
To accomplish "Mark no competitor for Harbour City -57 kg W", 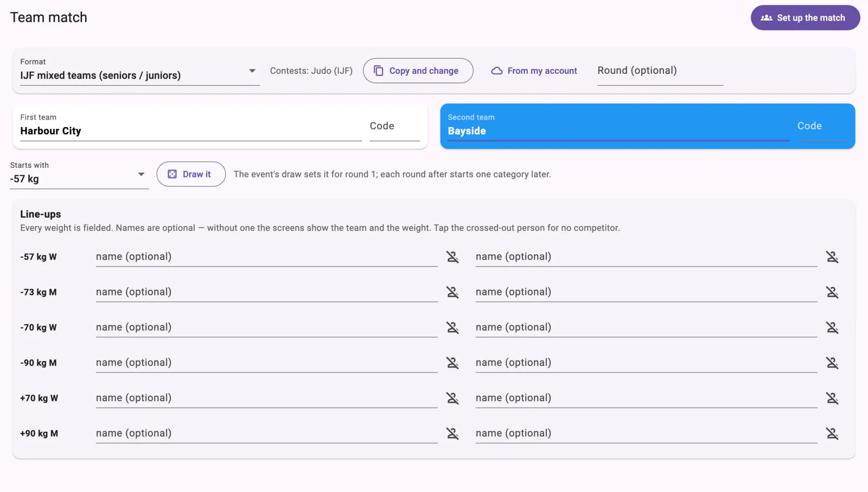I will (452, 257).
